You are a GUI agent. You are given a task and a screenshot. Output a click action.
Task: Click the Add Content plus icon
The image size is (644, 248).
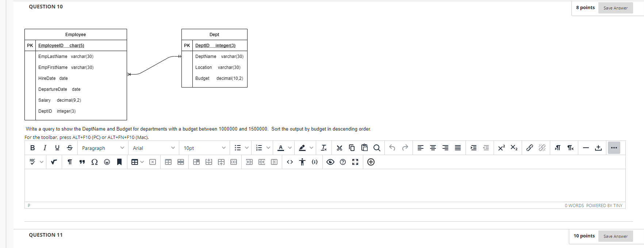(371, 162)
